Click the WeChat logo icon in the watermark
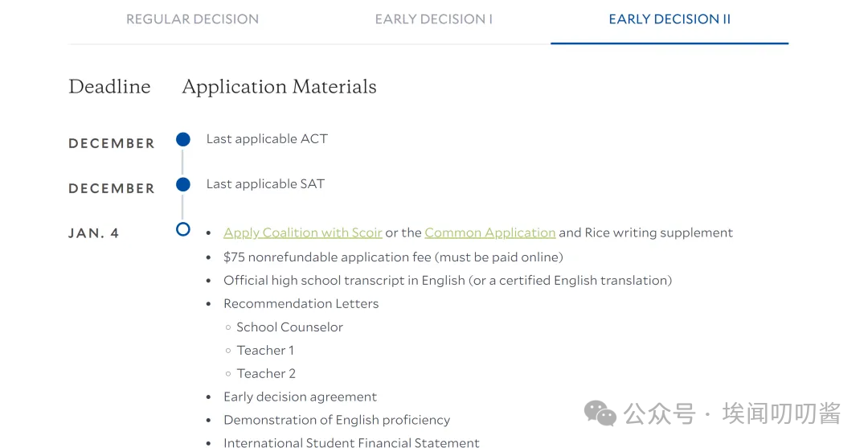The height and width of the screenshot is (448, 868). point(600,413)
